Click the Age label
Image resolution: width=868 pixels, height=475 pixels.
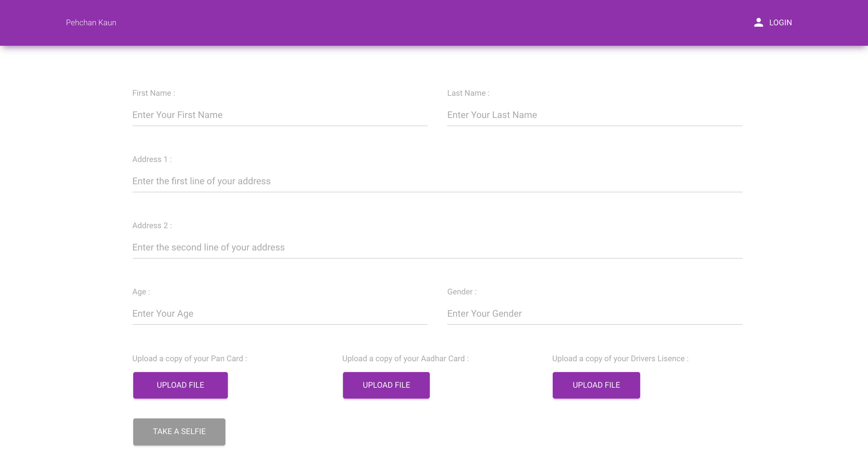click(141, 292)
